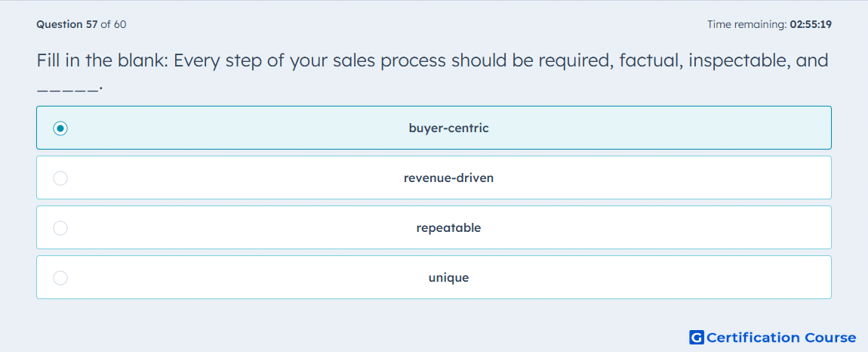This screenshot has height=352, width=868.
Task: Click the 02:55:19 countdown timer
Action: [811, 24]
